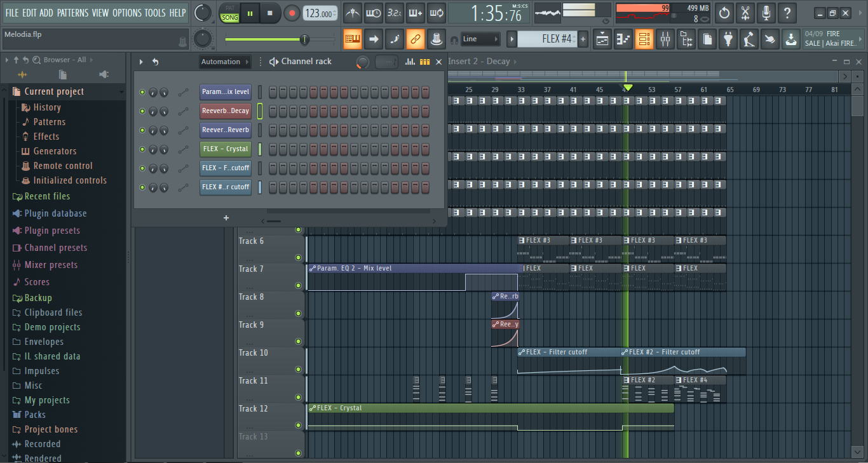Toggle the Channel rack view icon

(644, 39)
